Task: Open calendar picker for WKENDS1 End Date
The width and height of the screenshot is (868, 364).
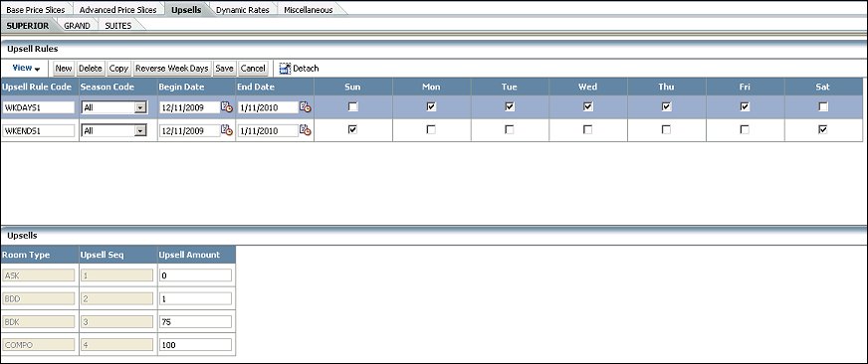Action: 306,130
